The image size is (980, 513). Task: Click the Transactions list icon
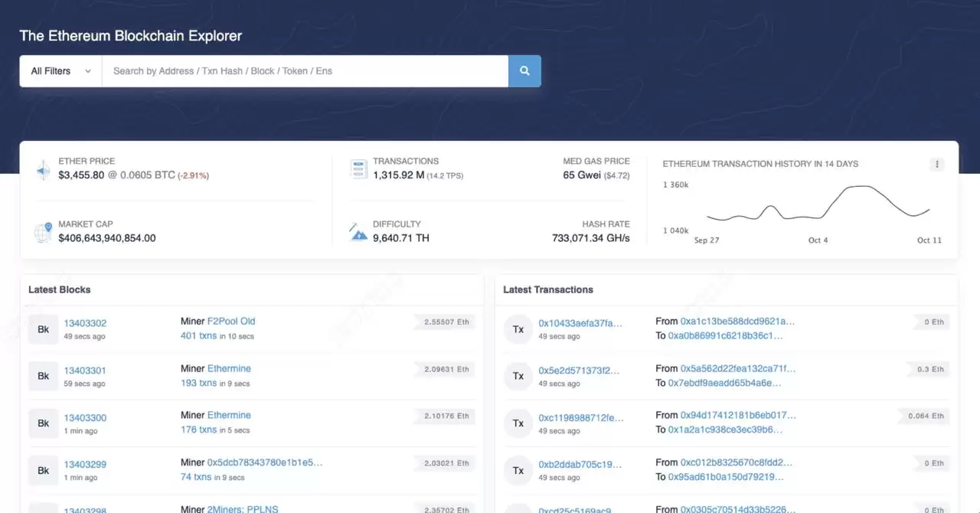point(358,168)
